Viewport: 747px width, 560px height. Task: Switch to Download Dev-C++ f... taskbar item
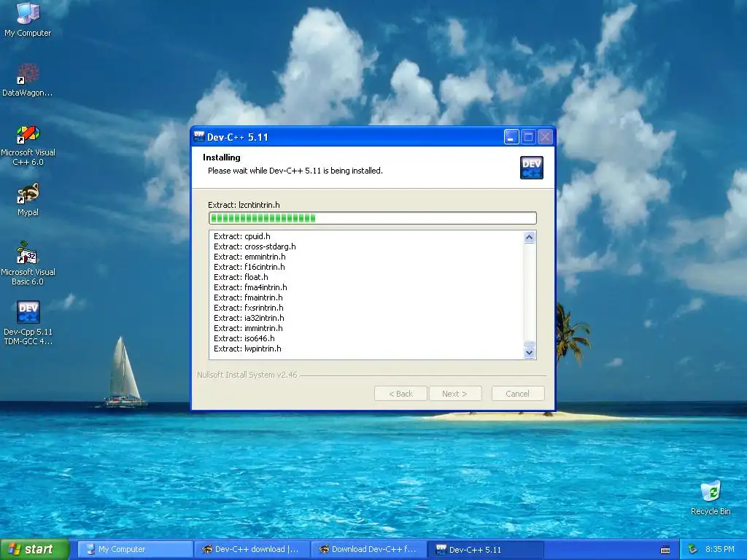click(x=368, y=550)
